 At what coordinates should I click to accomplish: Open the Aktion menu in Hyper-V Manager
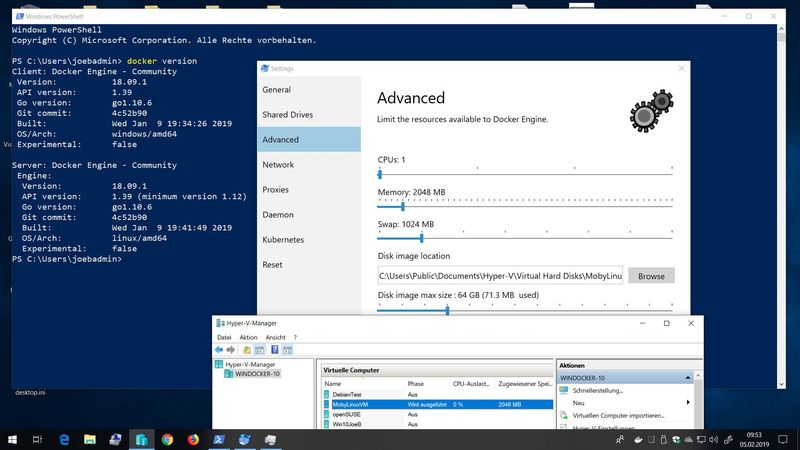pos(248,338)
